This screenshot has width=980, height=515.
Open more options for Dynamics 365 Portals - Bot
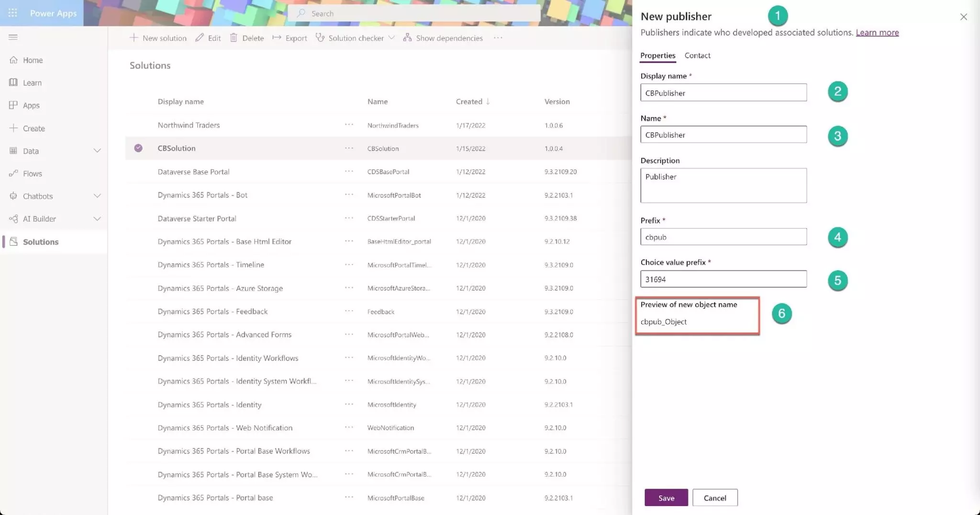click(x=349, y=195)
